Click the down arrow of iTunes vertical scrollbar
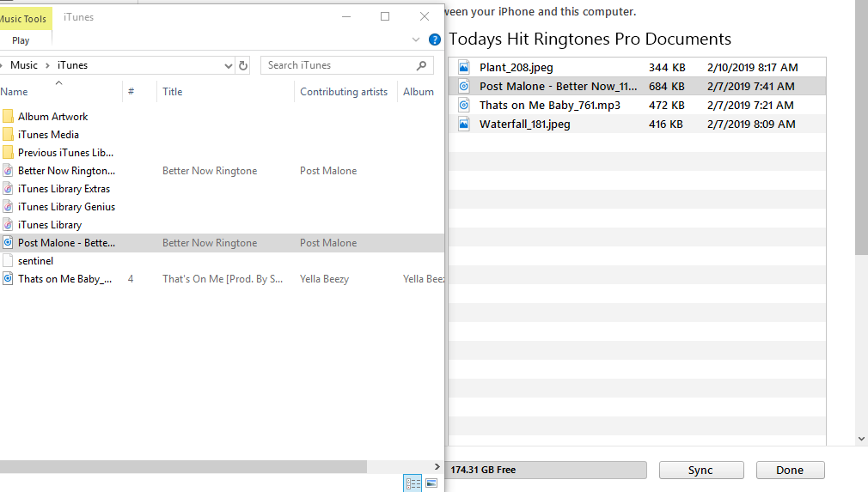The height and width of the screenshot is (492, 868). 861,439
